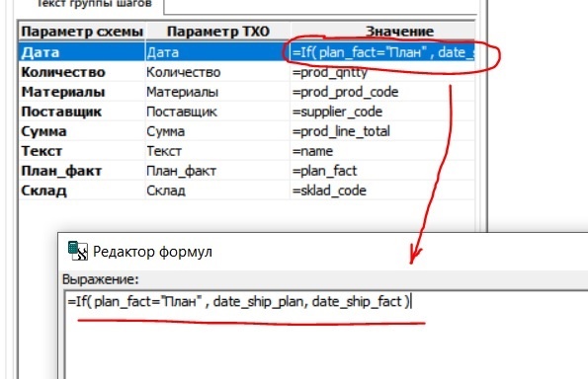The height and width of the screenshot is (379, 588).
Task: Click the Параметр ТХО column header
Action: (x=217, y=32)
